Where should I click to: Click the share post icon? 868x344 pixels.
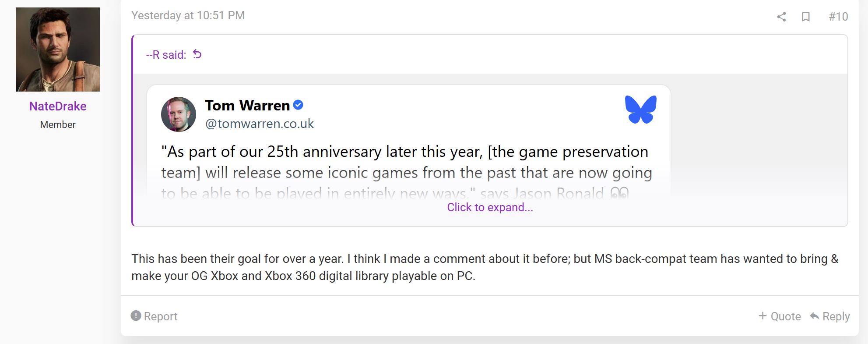coord(781,18)
